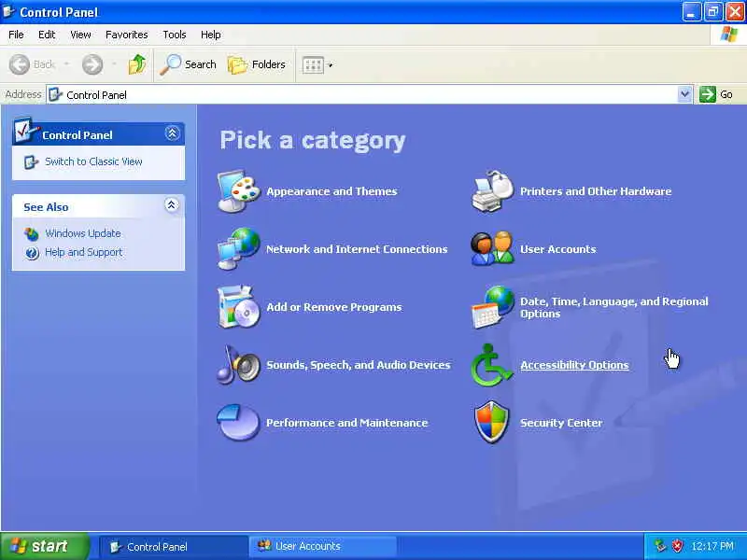Click the Control Panel sidebar header title
The height and width of the screenshot is (560, 747).
pyautogui.click(x=78, y=135)
